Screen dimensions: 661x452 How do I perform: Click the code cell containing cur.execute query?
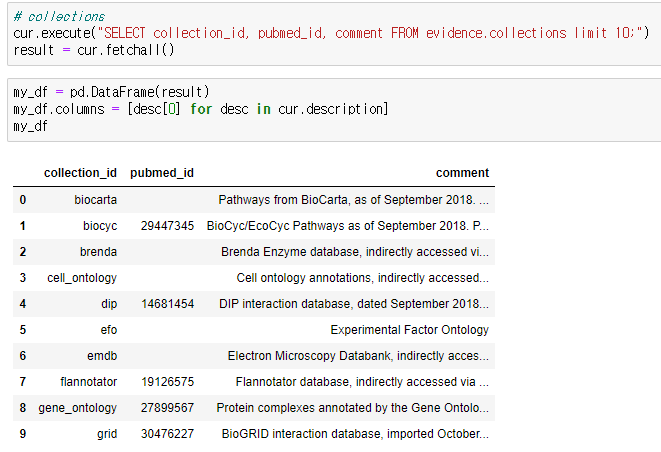point(334,34)
